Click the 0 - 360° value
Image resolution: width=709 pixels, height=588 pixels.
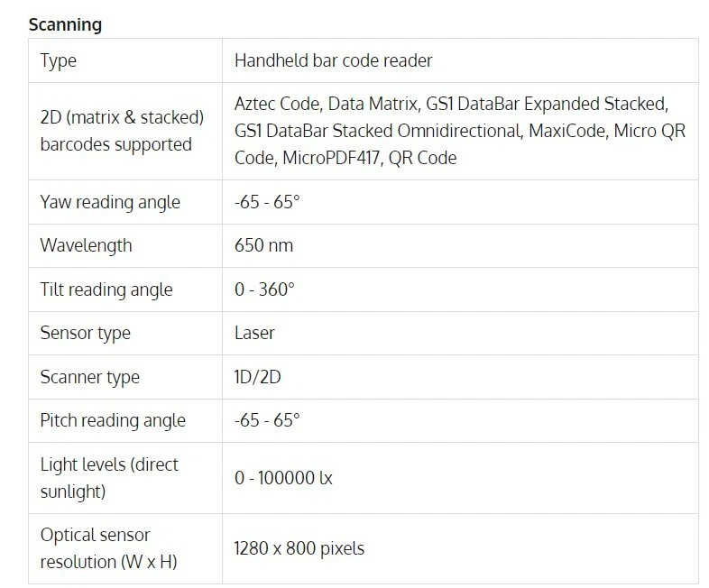(264, 289)
